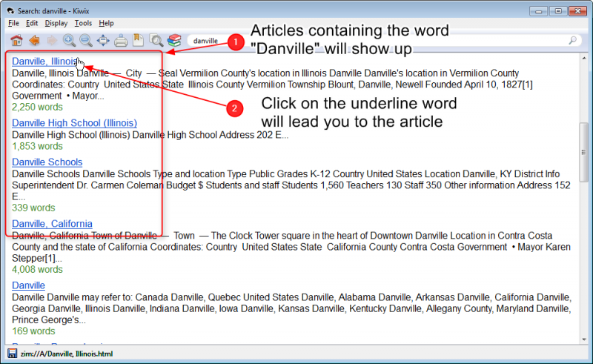This screenshot has width=593, height=364.
Task: Navigate forward with the right arrow icon
Action: [52, 40]
